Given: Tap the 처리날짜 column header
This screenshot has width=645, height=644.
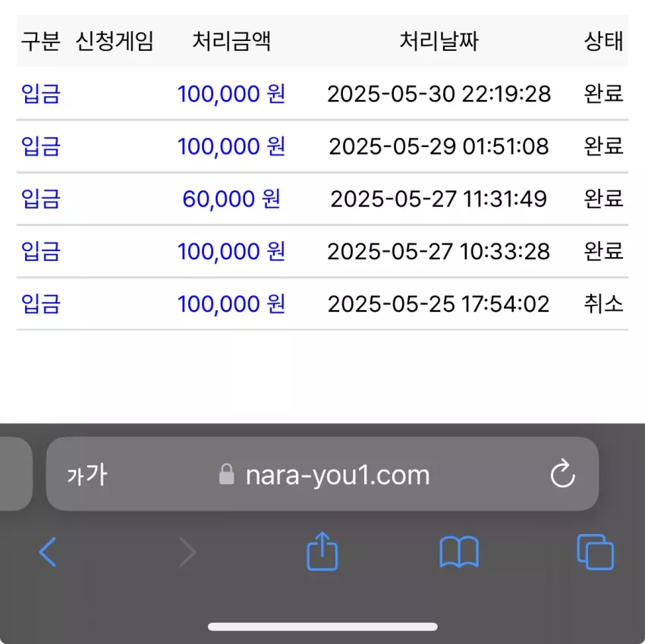Looking at the screenshot, I should [x=439, y=41].
